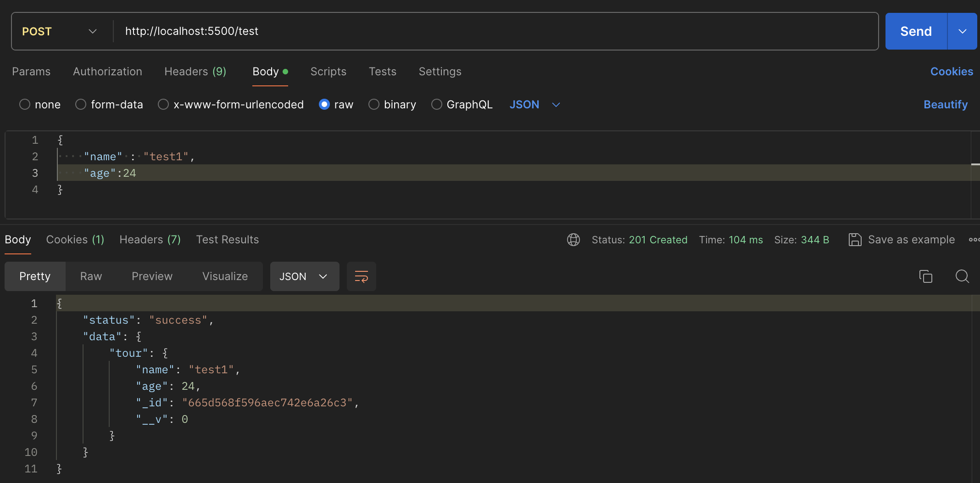Select the none body type
980x483 pixels.
click(x=25, y=105)
